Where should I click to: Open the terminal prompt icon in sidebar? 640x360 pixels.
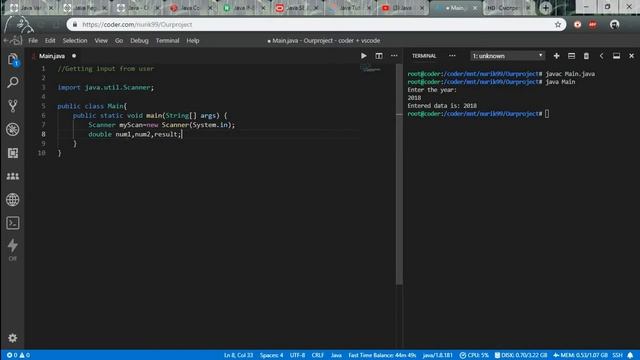[x=13, y=223]
